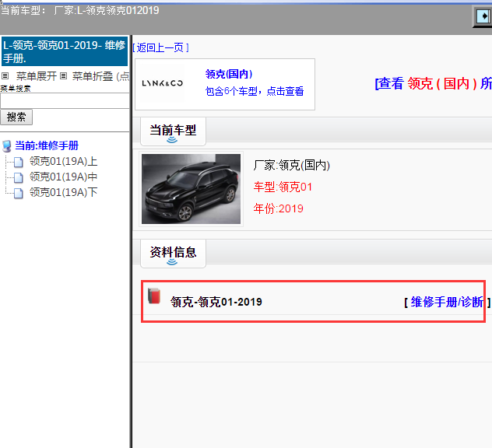Select 当前:维修手册 root tree node
492x448 pixels.
[47, 145]
